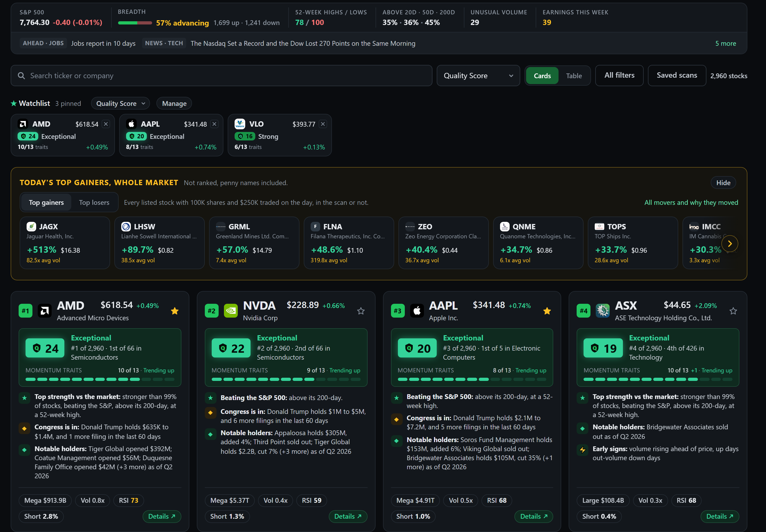766x532 pixels.
Task: Open Details for NVDA
Action: [348, 516]
